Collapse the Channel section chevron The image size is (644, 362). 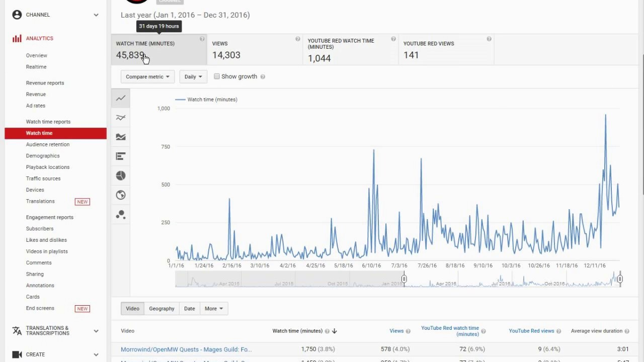[96, 15]
